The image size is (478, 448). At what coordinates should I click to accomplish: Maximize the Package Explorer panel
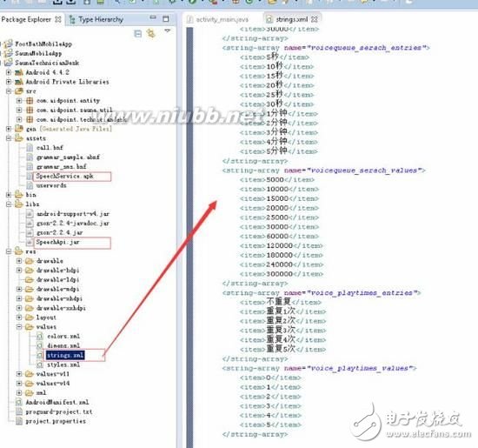(165, 19)
